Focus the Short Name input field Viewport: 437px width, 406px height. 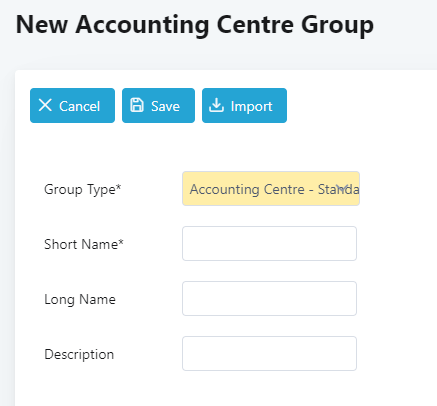269,244
